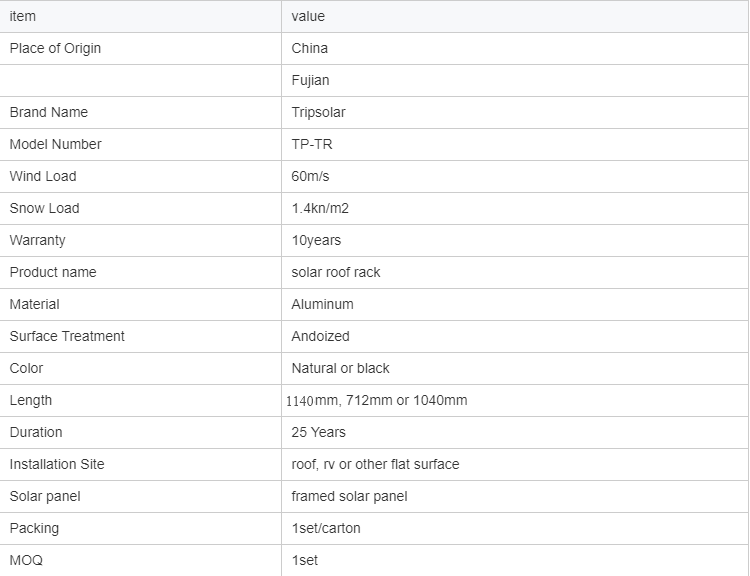Select the 'Place of Origin' label cell
The width and height of the screenshot is (750, 576).
coord(55,48)
